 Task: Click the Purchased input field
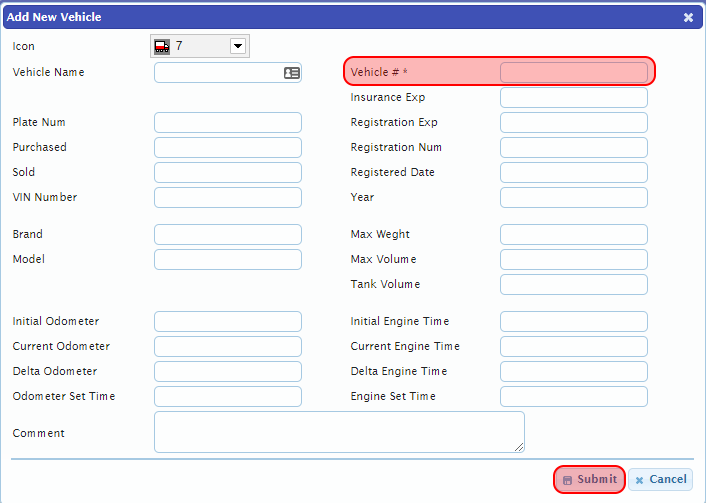tap(228, 147)
